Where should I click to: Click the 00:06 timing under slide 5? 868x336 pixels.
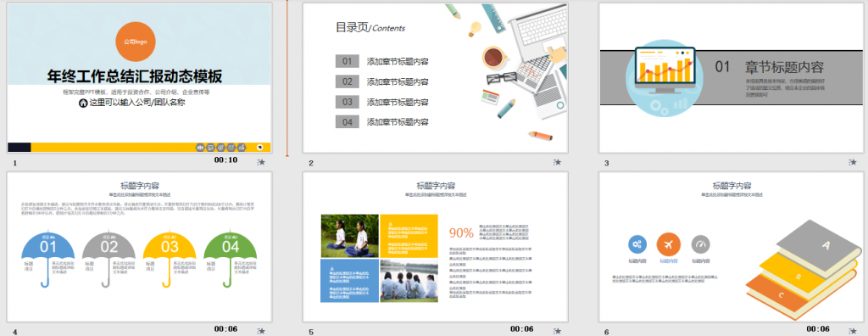point(522,329)
